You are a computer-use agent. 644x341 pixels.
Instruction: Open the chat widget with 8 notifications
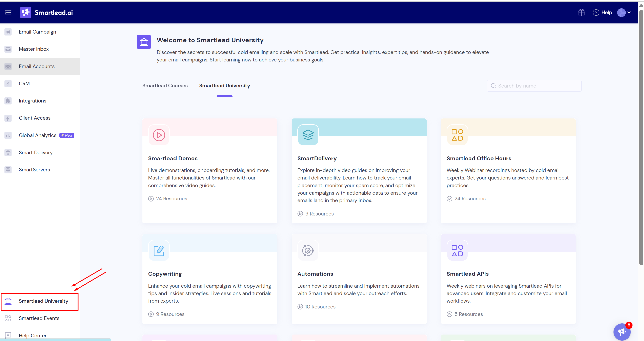[622, 332]
